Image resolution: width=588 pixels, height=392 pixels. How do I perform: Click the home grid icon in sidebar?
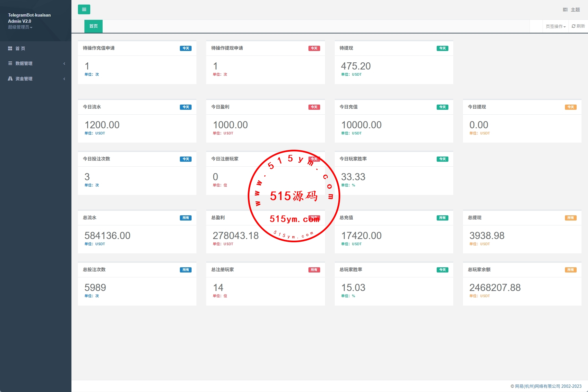coord(10,48)
